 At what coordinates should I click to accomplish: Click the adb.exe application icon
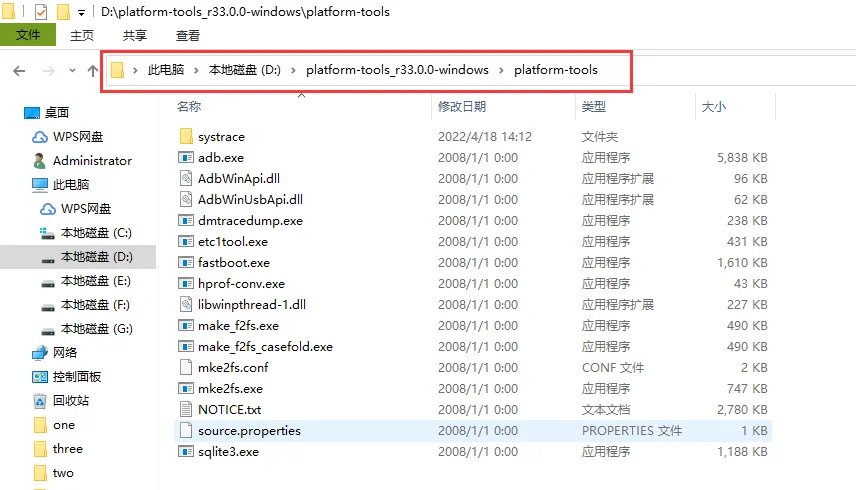click(x=186, y=158)
